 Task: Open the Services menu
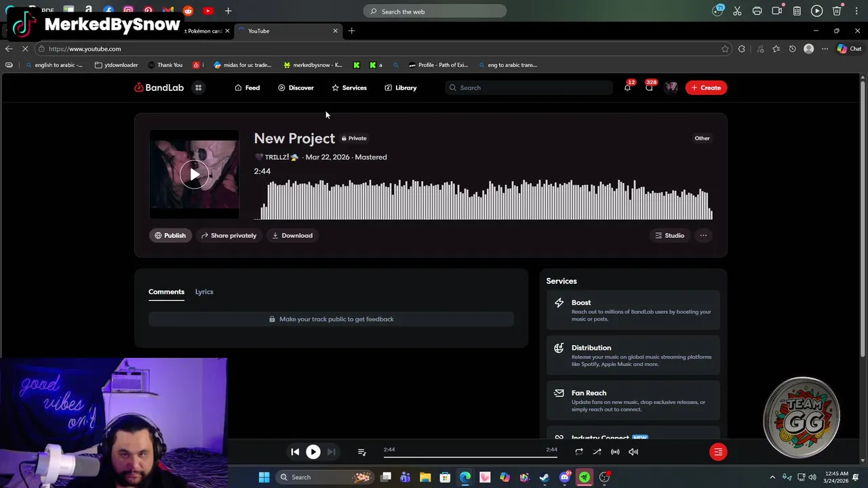[x=349, y=87]
